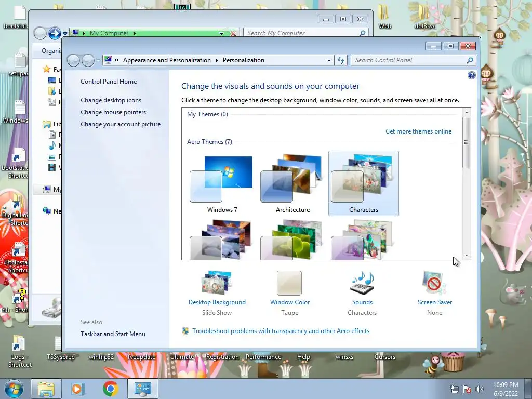Click Troubleshoot problems with transparency link
The height and width of the screenshot is (399, 532).
click(x=281, y=331)
